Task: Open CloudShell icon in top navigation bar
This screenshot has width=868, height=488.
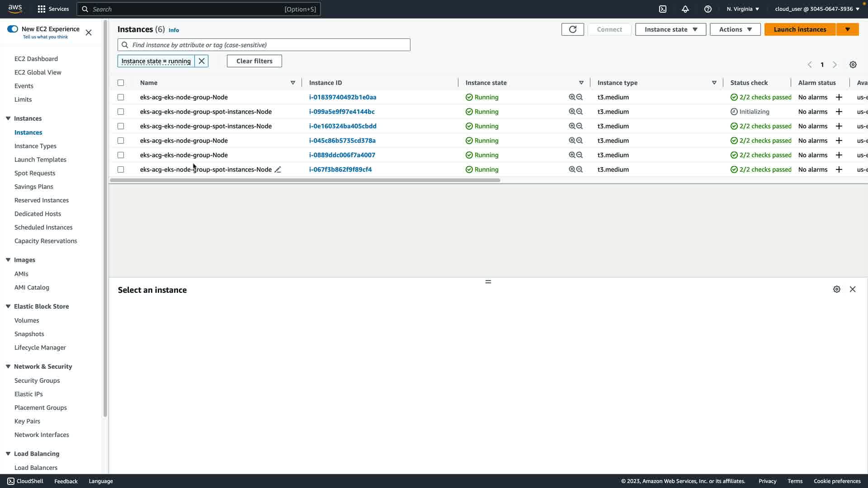Action: [x=663, y=9]
